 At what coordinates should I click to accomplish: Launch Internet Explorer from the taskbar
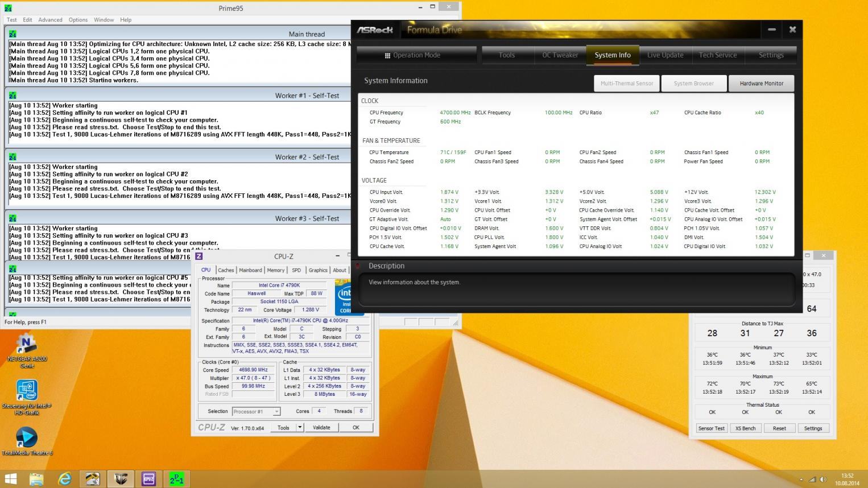coord(65,479)
